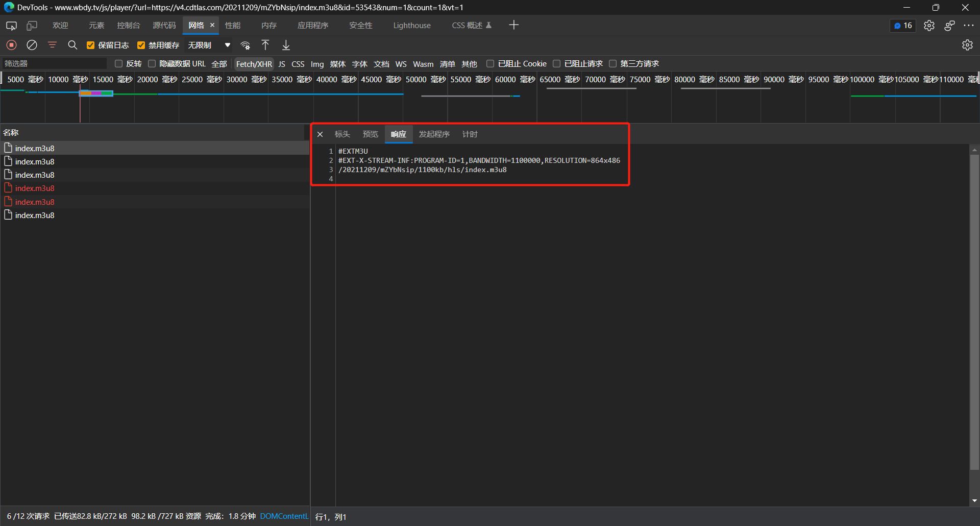Import HAR file with up arrow

pyautogui.click(x=265, y=45)
